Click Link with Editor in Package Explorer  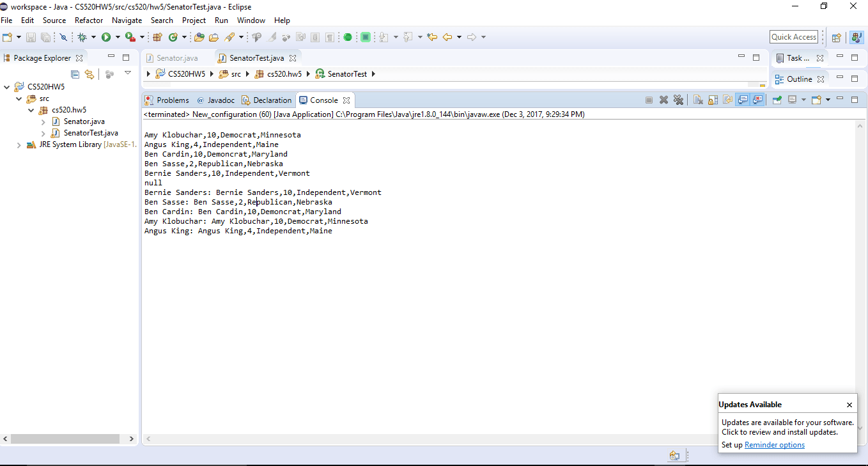(89, 74)
